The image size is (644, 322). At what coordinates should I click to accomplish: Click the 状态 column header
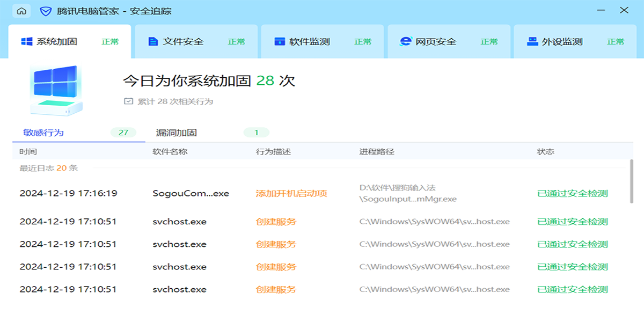(545, 151)
